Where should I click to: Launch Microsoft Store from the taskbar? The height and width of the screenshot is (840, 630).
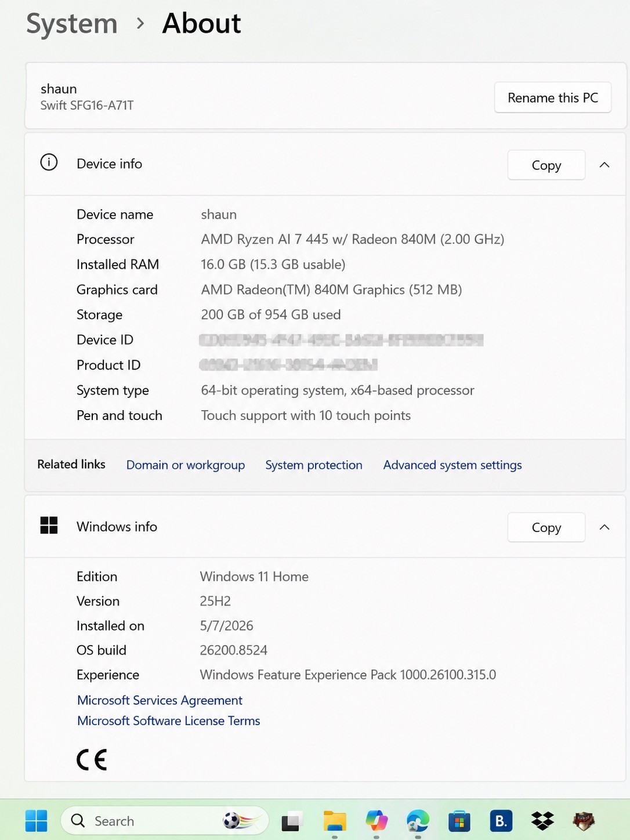click(459, 821)
